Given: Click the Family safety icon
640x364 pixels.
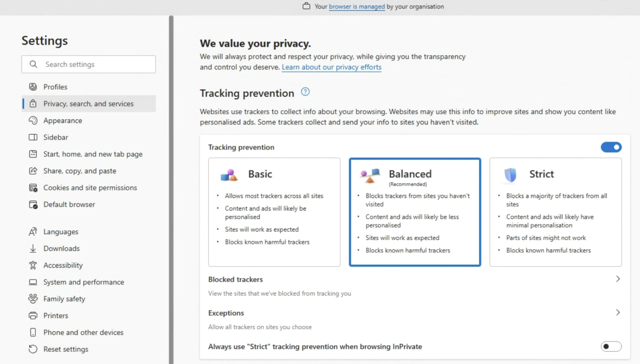Looking at the screenshot, I should point(33,299).
